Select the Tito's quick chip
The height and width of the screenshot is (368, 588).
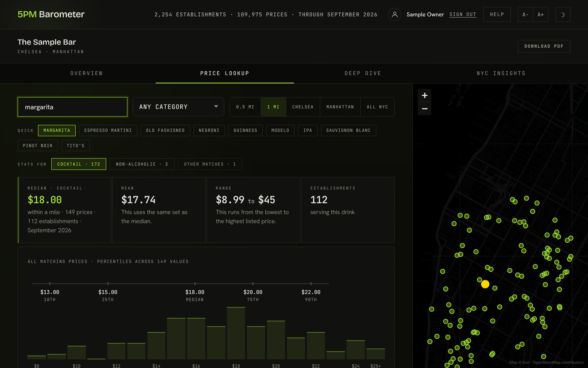coord(76,146)
